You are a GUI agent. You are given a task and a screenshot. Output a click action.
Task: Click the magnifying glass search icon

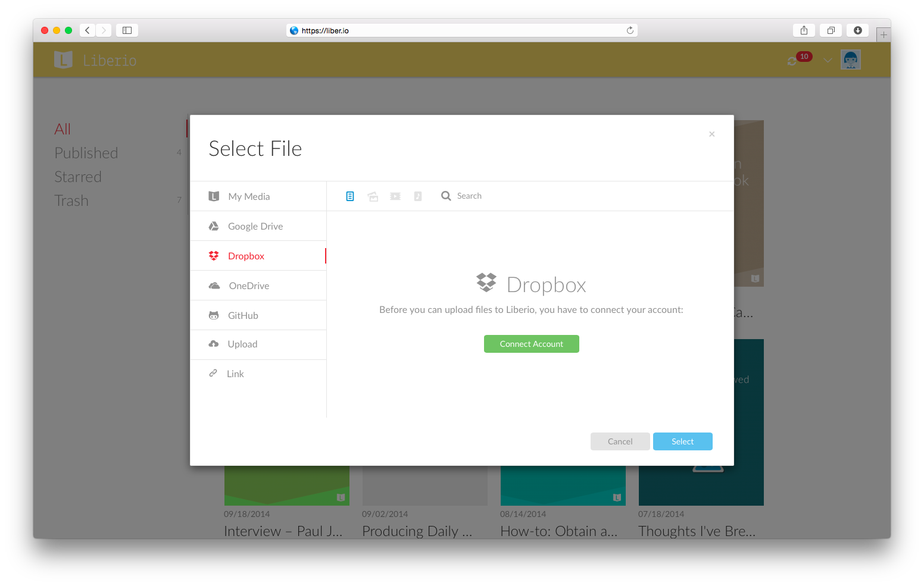[446, 196]
